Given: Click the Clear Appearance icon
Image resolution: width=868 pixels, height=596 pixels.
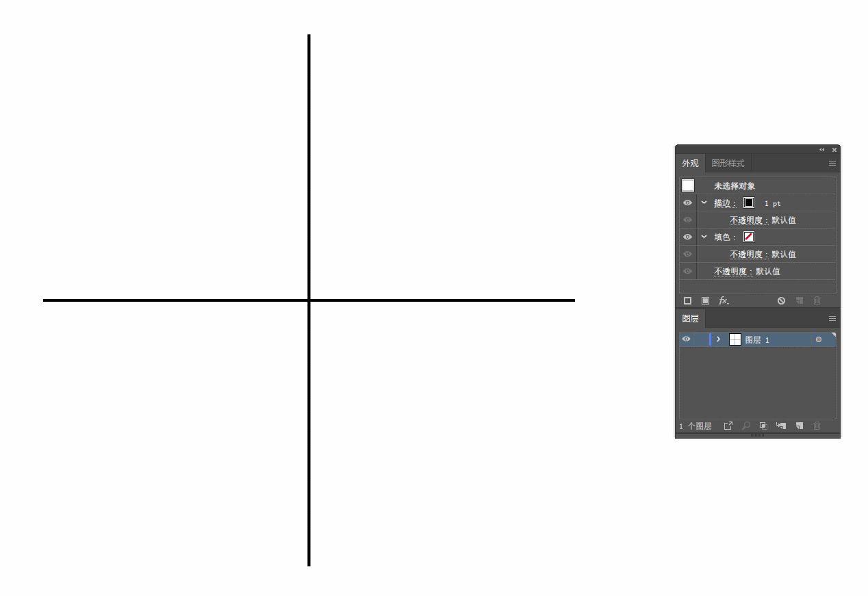Looking at the screenshot, I should pyautogui.click(x=781, y=300).
